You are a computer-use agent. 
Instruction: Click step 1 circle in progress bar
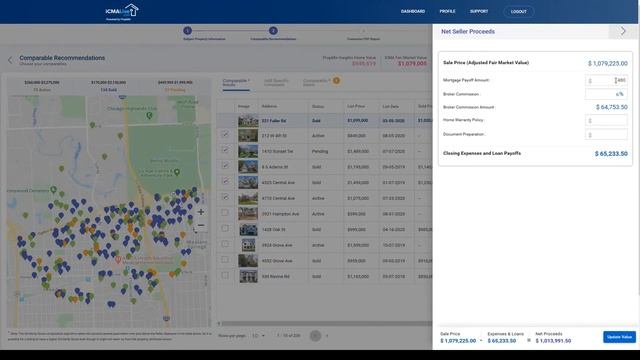(187, 31)
